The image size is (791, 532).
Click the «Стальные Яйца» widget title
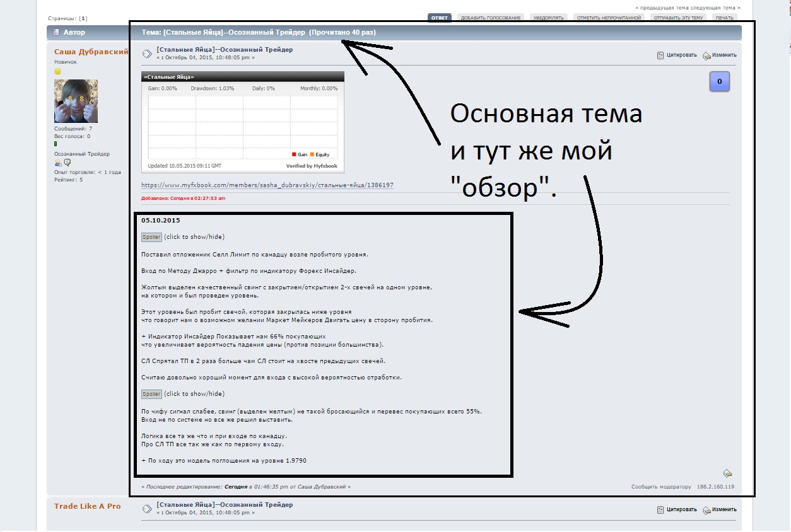pos(169,77)
